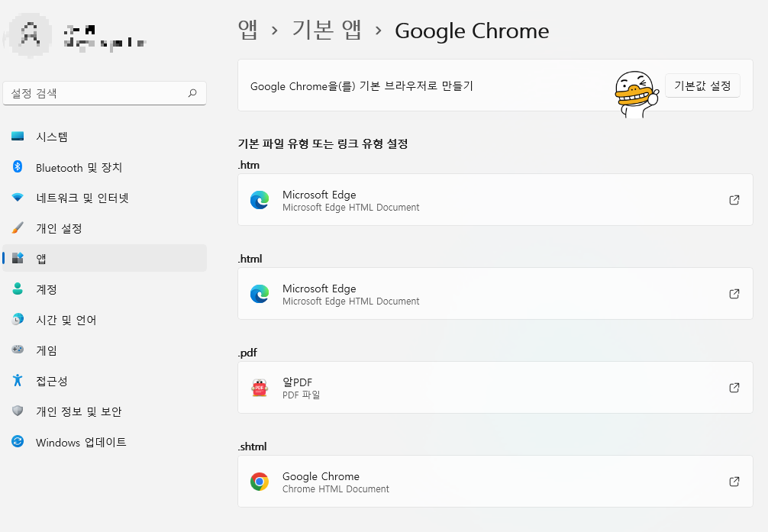Click the .pdf file type label
Image resolution: width=768 pixels, height=532 pixels.
[x=247, y=353]
